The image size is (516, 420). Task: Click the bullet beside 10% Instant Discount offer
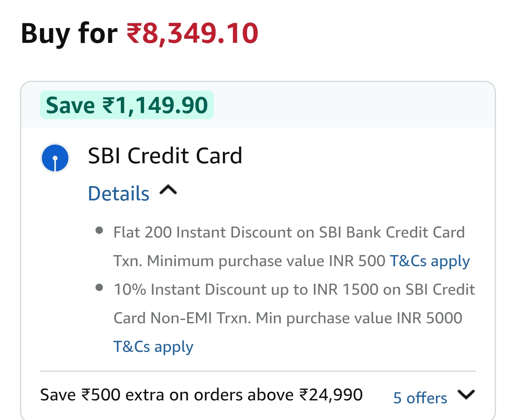click(x=99, y=288)
